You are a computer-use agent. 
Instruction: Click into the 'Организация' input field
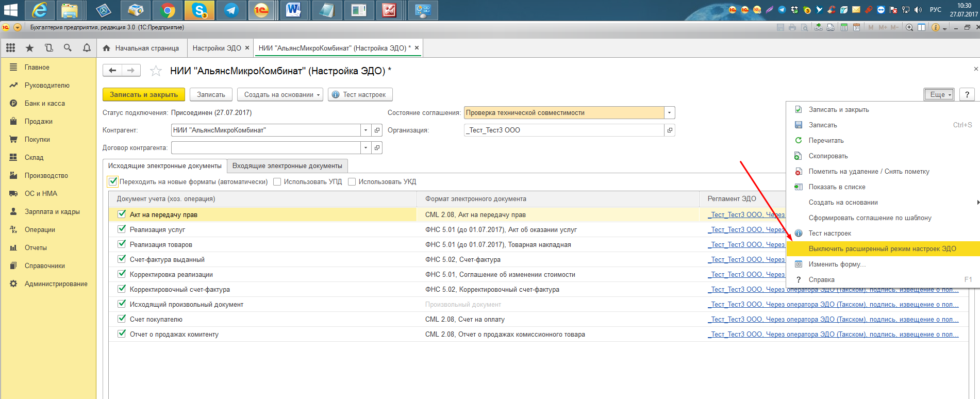[x=563, y=130]
